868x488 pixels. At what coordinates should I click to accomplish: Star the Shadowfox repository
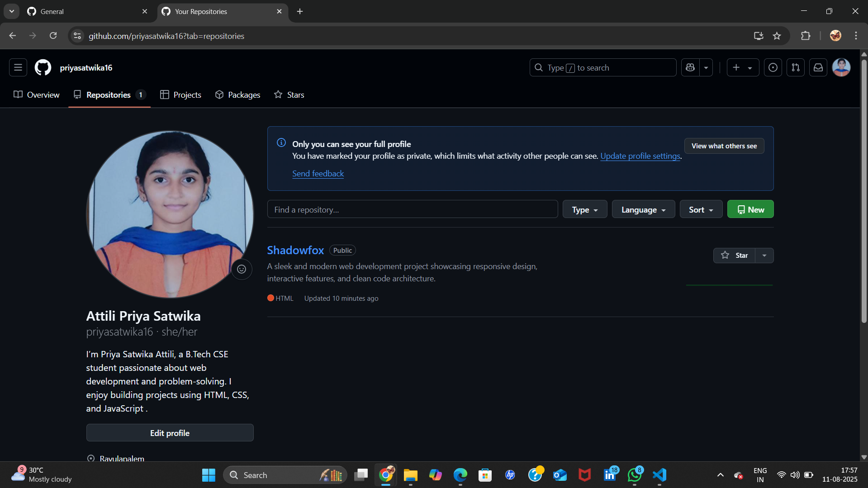tap(734, 255)
